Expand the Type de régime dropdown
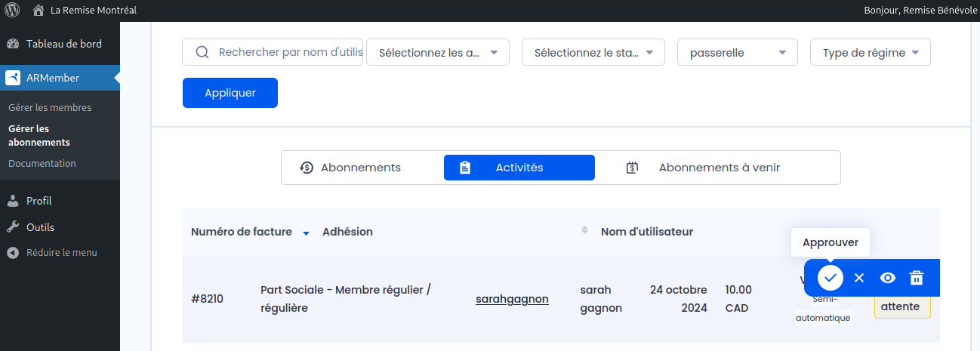980x351 pixels. pyautogui.click(x=871, y=53)
